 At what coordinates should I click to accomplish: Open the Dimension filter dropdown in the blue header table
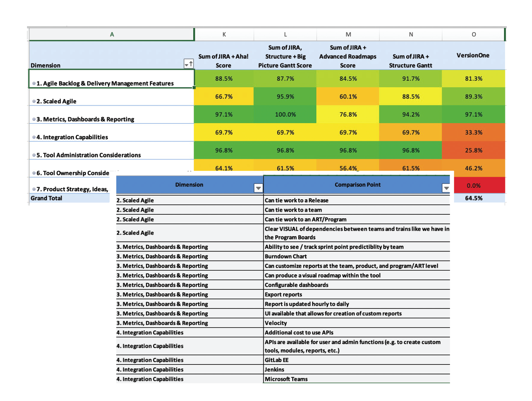click(259, 187)
